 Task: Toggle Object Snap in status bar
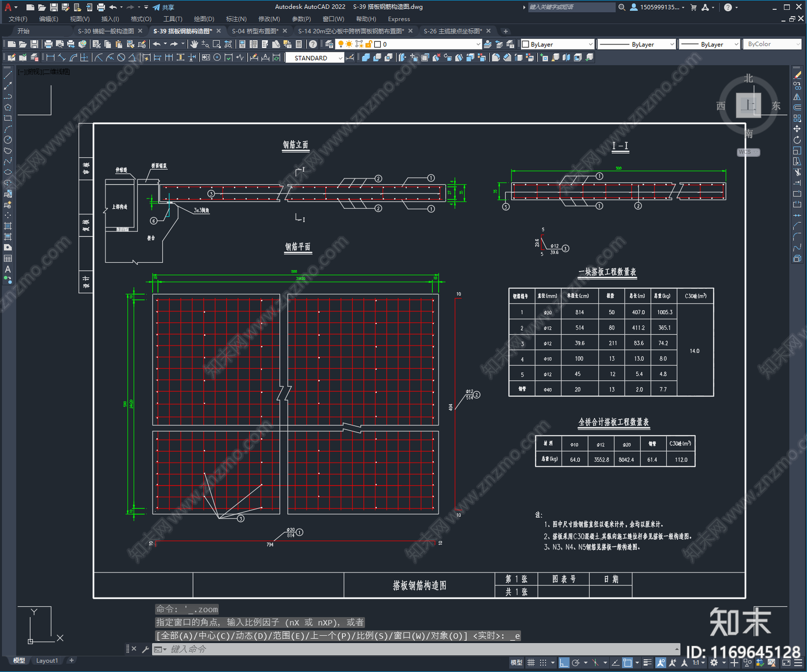pos(627,662)
